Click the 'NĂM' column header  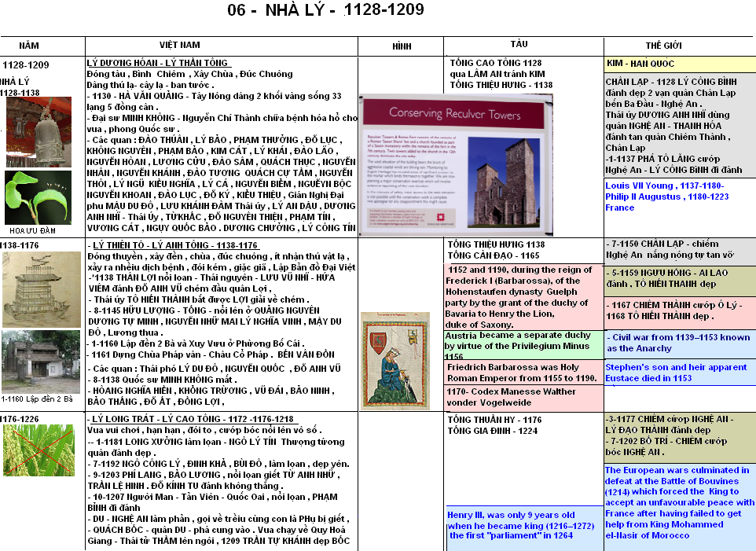pos(29,46)
